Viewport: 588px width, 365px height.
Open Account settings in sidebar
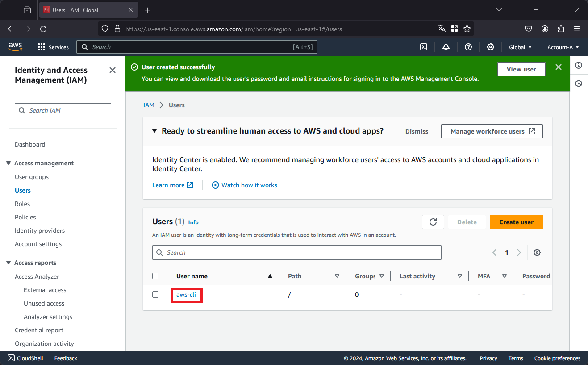tap(38, 244)
